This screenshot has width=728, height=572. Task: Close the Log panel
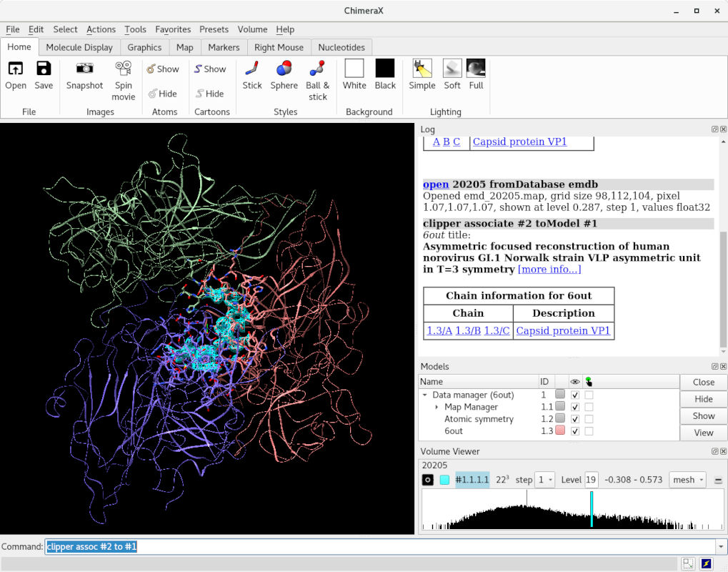(x=723, y=129)
